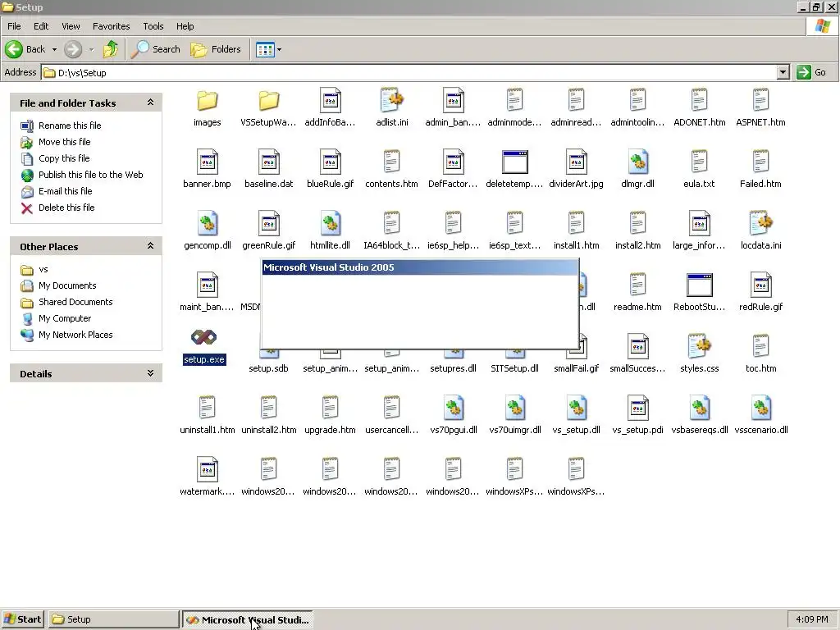Open the View menu
Screen dimensions: 840x630
[x=71, y=26]
